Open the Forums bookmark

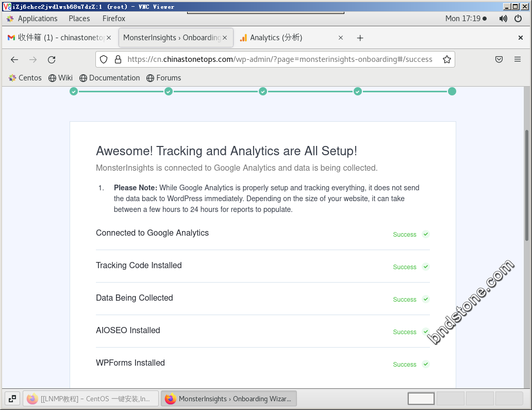[x=164, y=78]
